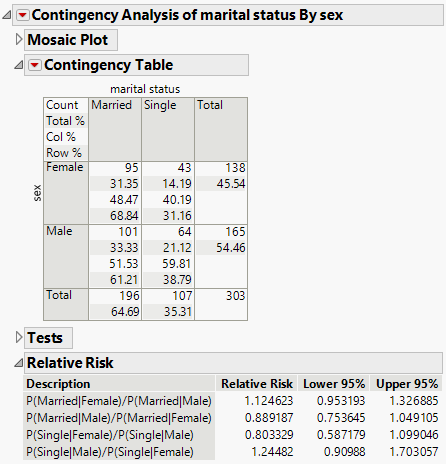Click upper bound value 1.326885
Viewport: 446px width, 464px height.
click(x=414, y=401)
